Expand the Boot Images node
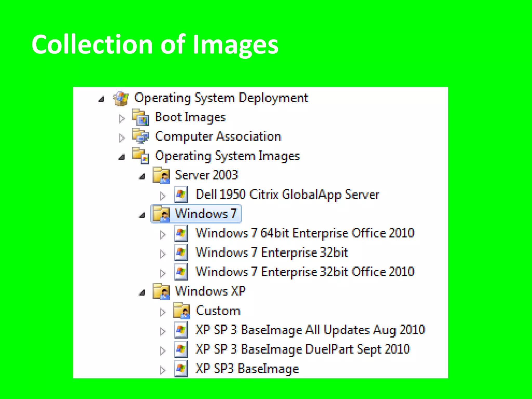This screenshot has width=532, height=399. coord(122,118)
